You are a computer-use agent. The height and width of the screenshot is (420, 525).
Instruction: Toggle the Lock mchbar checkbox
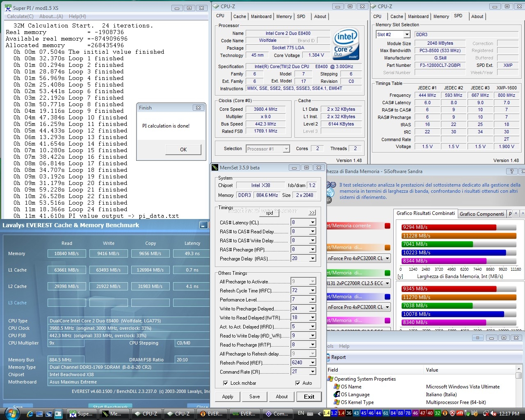225,383
